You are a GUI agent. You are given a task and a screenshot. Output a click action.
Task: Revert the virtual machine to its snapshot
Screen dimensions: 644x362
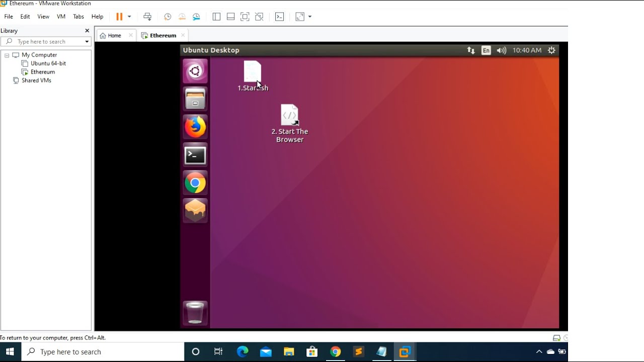coord(182,17)
